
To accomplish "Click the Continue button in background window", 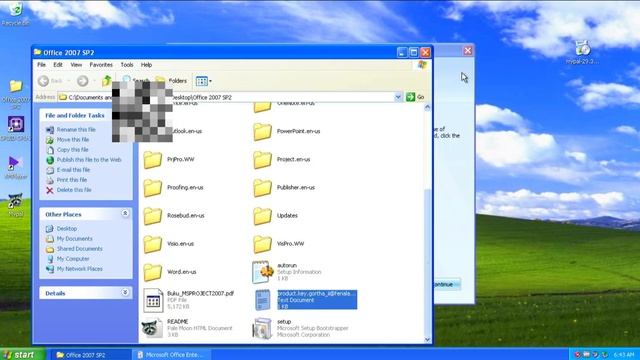I will (447, 284).
